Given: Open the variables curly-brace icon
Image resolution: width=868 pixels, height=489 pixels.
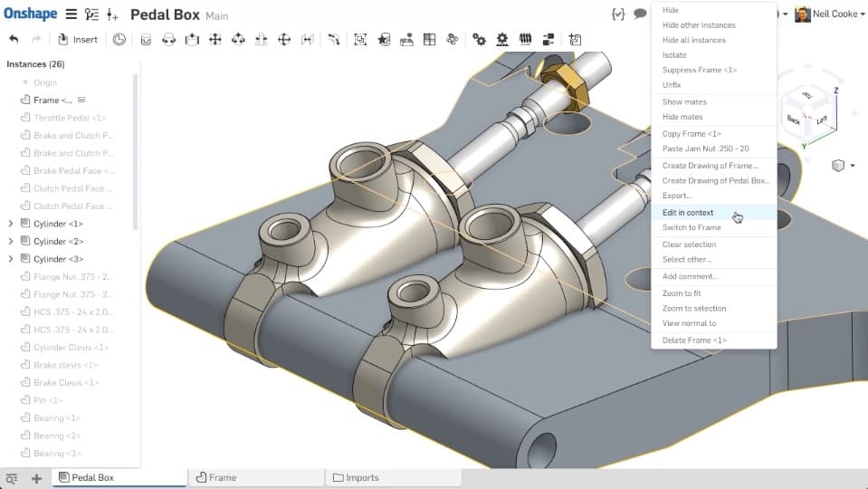Looking at the screenshot, I should point(618,14).
